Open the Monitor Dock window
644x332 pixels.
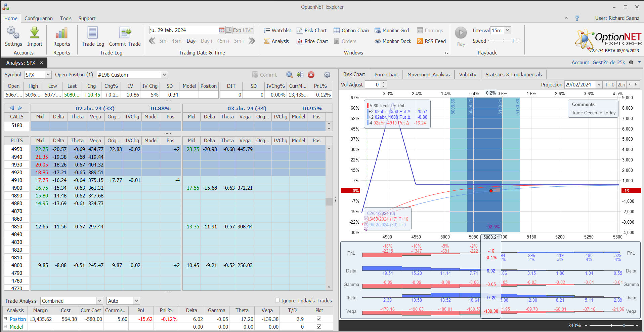click(393, 41)
